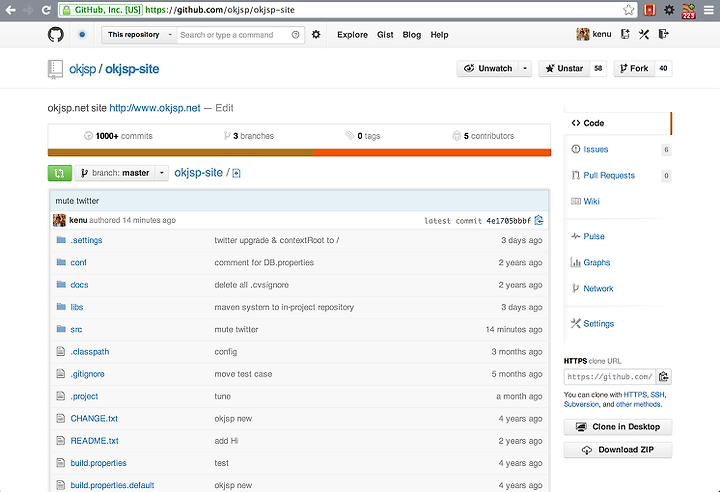
Task: Open the branch: master dropdown
Action: coord(122,173)
